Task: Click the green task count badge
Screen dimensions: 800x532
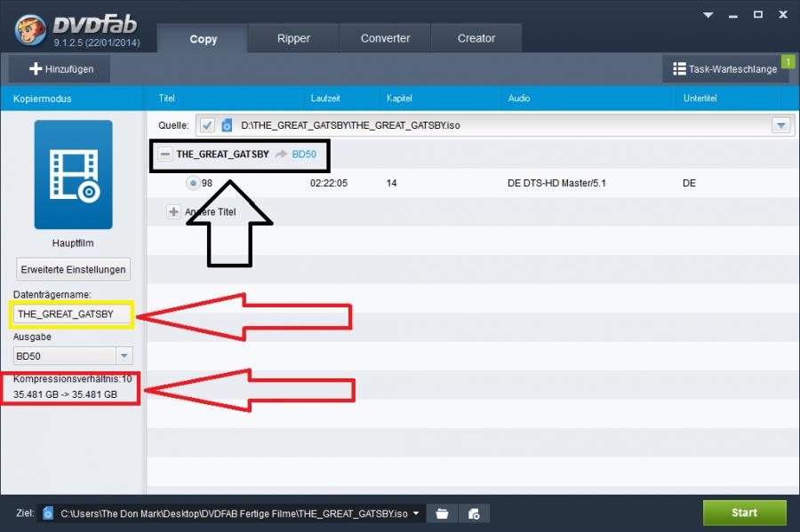Action: 788,61
